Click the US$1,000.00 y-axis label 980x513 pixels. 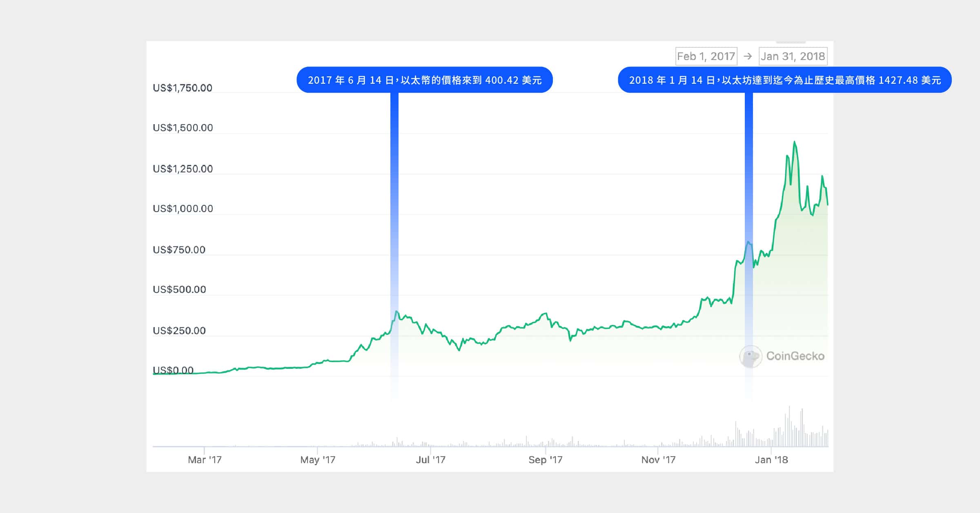(183, 209)
